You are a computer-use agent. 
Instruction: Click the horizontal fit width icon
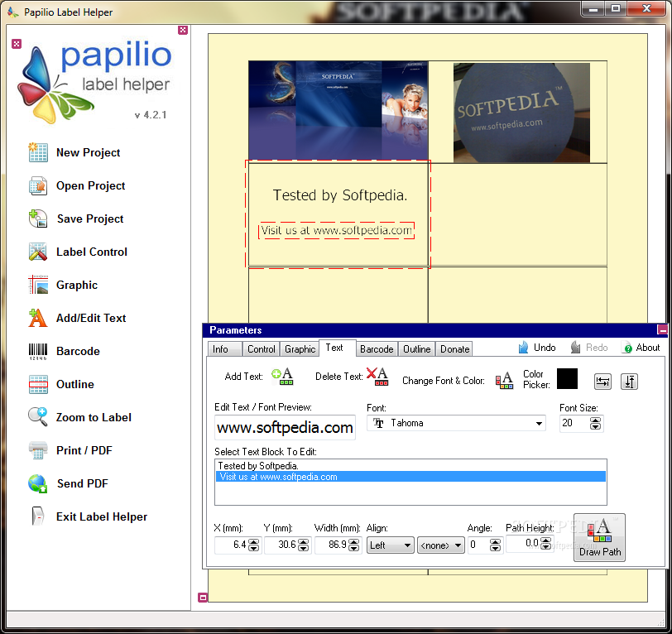click(x=603, y=382)
